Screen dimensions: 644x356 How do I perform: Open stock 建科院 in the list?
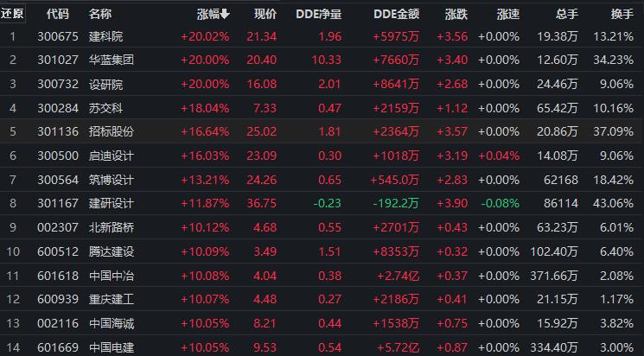[105, 36]
